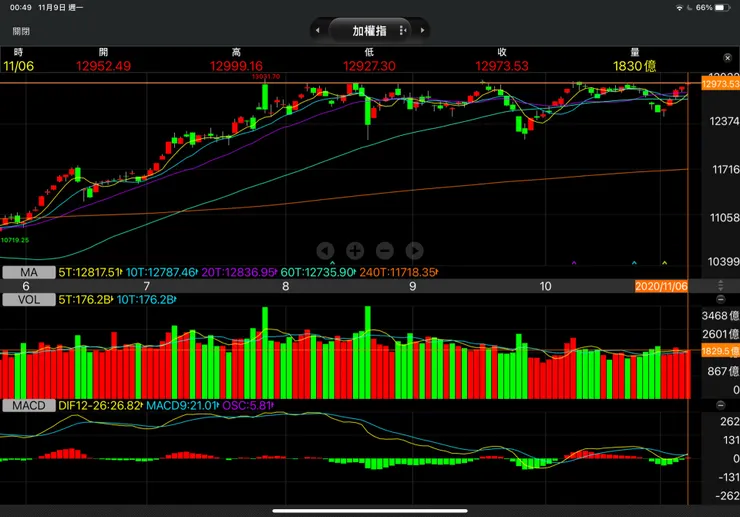Tap the OSC:5.81 value
The image size is (740, 517).
click(x=247, y=406)
